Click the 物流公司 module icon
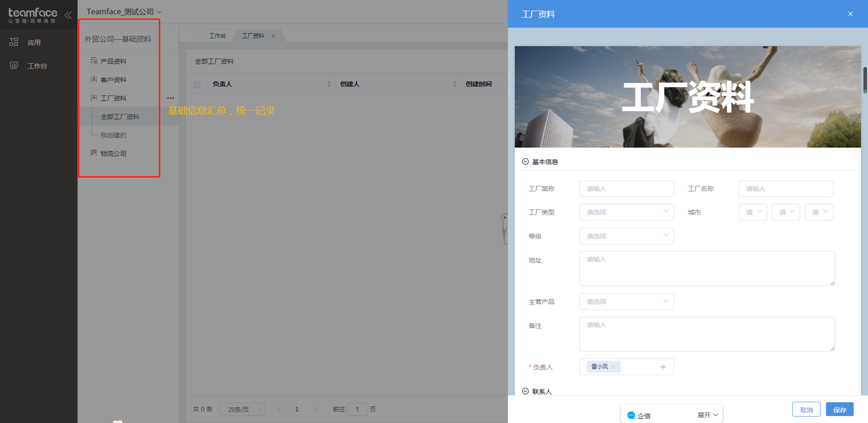 pyautogui.click(x=94, y=153)
